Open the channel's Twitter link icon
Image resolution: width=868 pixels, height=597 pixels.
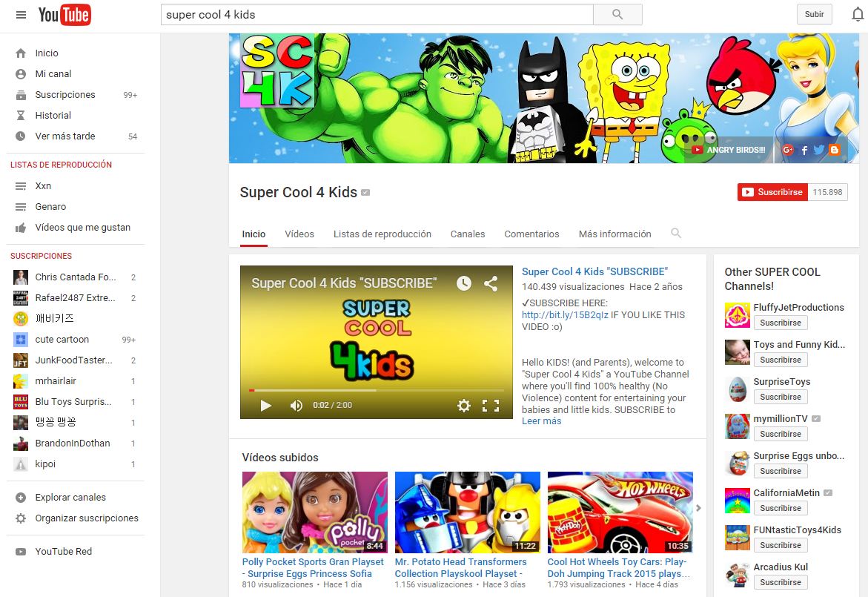pyautogui.click(x=819, y=150)
